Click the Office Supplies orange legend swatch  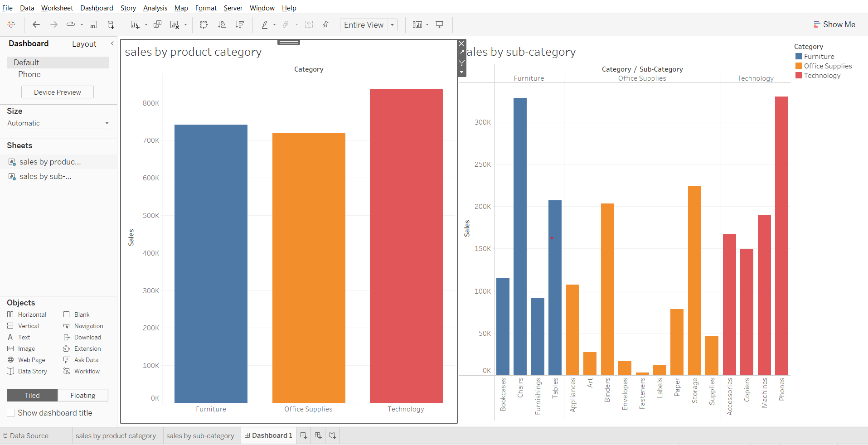(x=799, y=66)
